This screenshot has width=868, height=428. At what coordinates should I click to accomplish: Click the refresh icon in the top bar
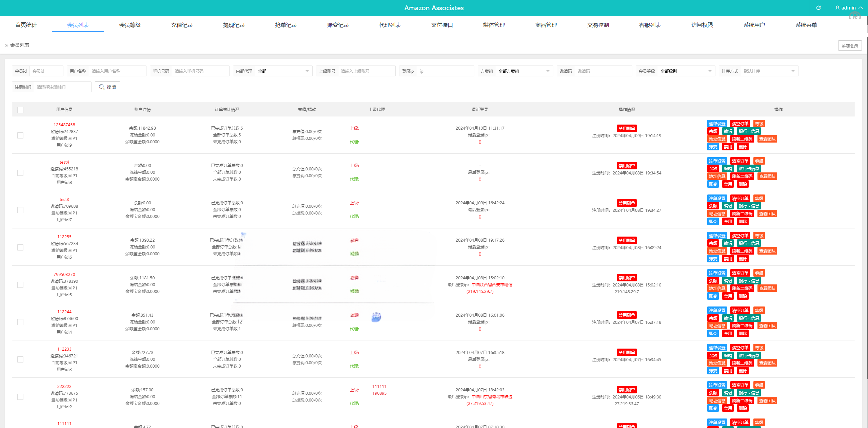coord(818,8)
